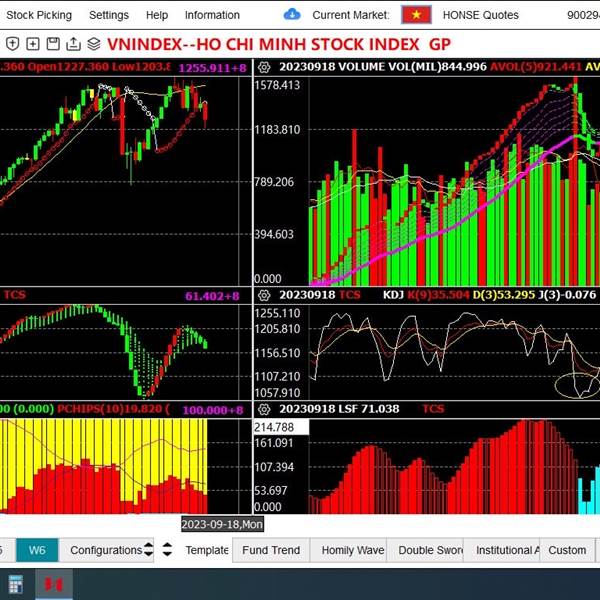The height and width of the screenshot is (600, 600).
Task: Select the Homily Wave template
Action: point(348,550)
